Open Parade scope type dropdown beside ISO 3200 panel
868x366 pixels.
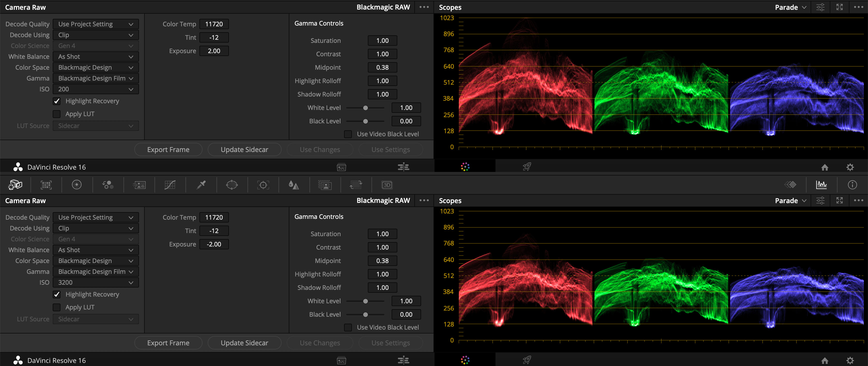(791, 200)
